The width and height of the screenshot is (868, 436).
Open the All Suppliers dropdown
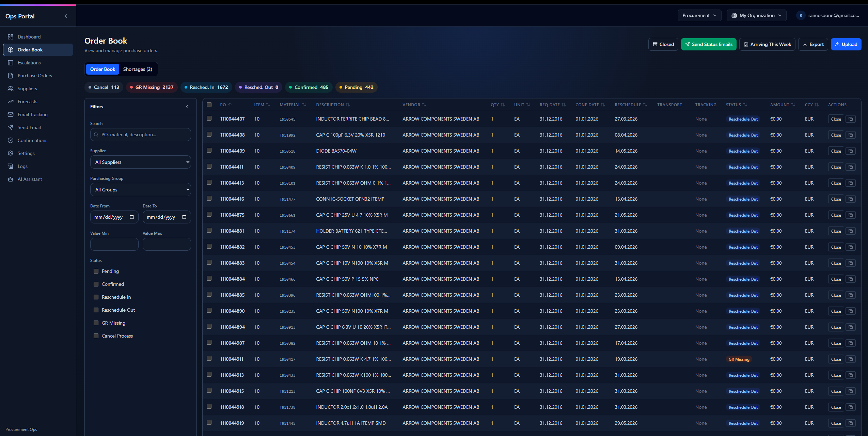click(140, 162)
